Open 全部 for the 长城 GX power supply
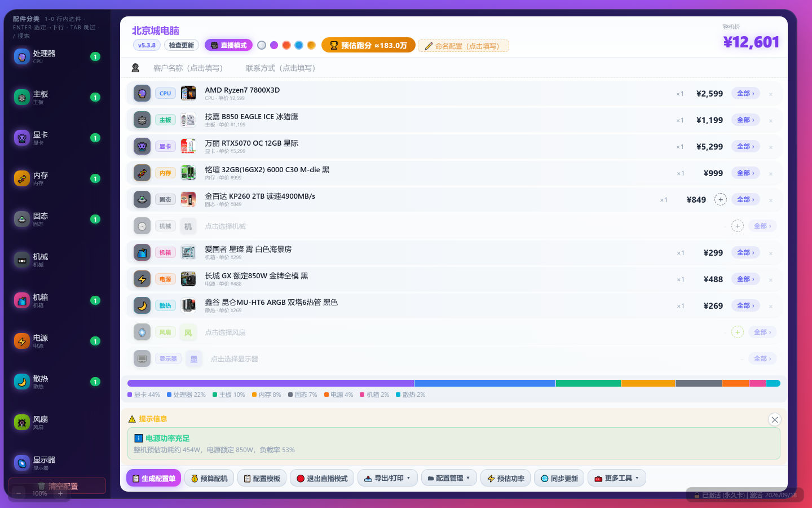 745,279
